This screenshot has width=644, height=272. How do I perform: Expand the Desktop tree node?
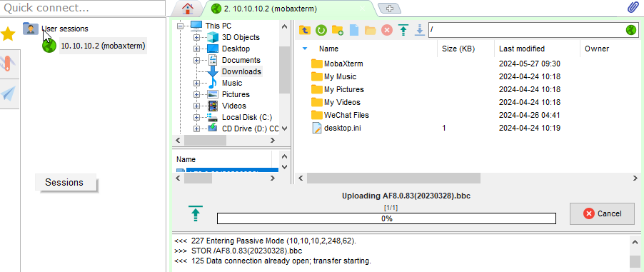(x=196, y=49)
